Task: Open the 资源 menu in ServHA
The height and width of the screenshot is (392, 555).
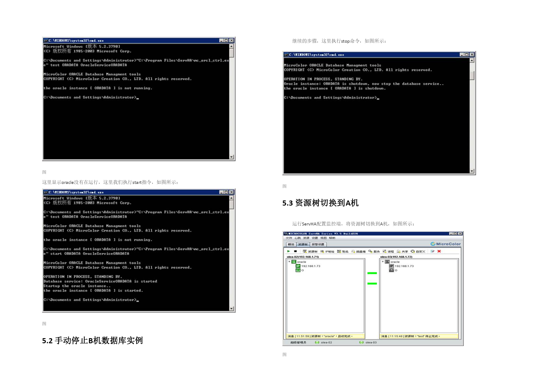Action: click(x=306, y=238)
